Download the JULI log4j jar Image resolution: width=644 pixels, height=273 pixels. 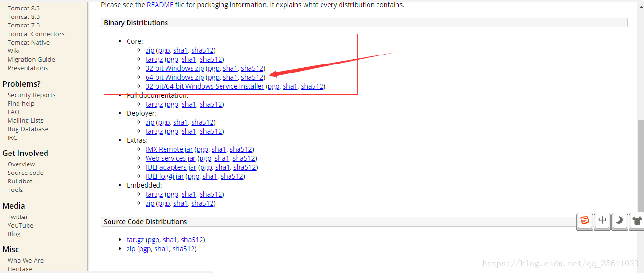(165, 176)
